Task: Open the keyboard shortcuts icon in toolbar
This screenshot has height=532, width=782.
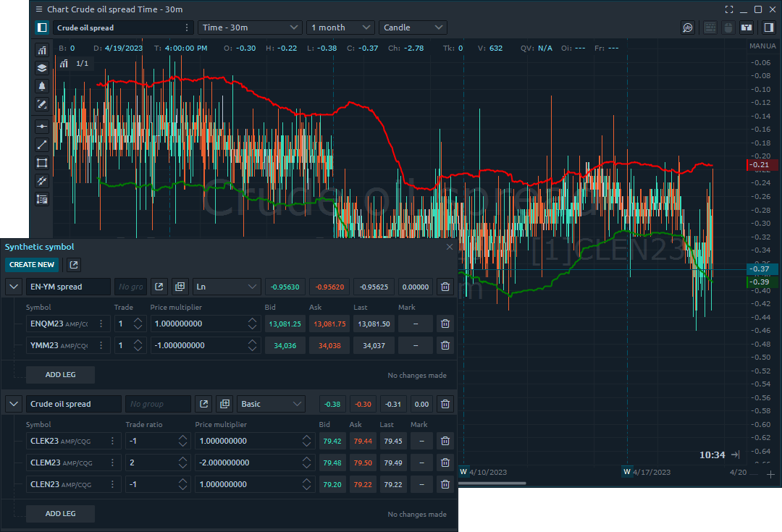Action: (710, 27)
